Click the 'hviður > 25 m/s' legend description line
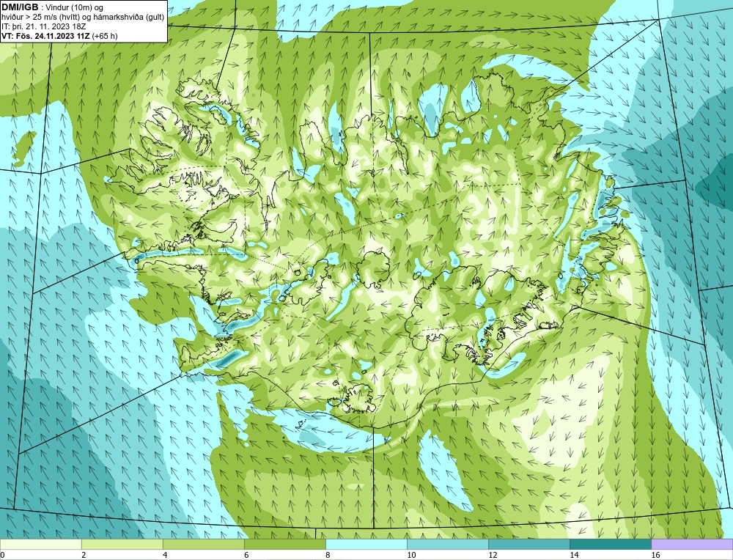 coord(83,18)
